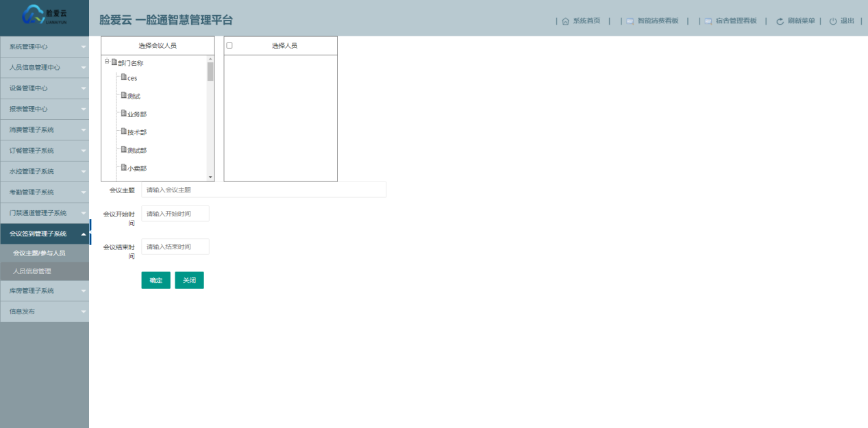Image resolution: width=868 pixels, height=428 pixels.
Task: Click the power icon beside 退出
Action: [833, 21]
